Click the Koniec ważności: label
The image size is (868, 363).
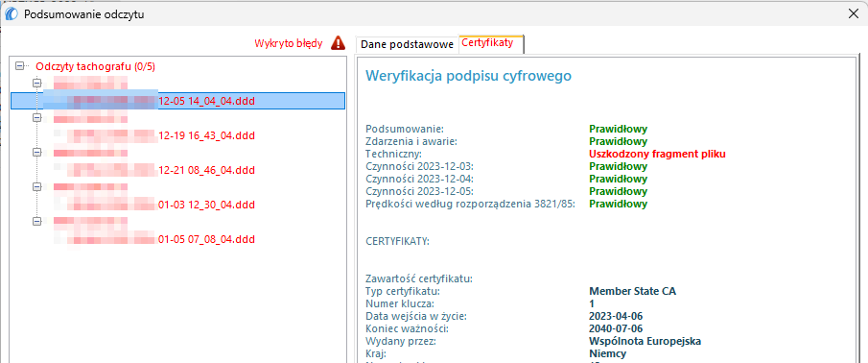coord(407,328)
